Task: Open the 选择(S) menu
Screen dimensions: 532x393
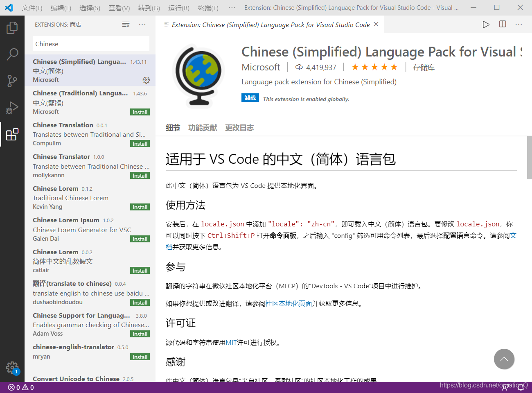Action: [90, 8]
